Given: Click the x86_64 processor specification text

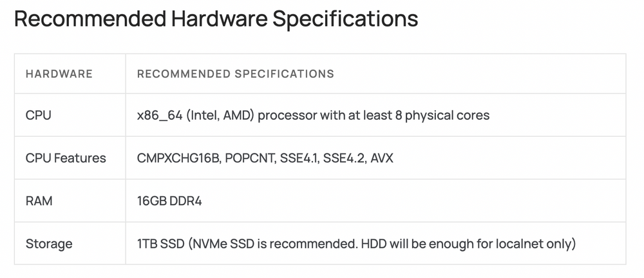Looking at the screenshot, I should (314, 115).
